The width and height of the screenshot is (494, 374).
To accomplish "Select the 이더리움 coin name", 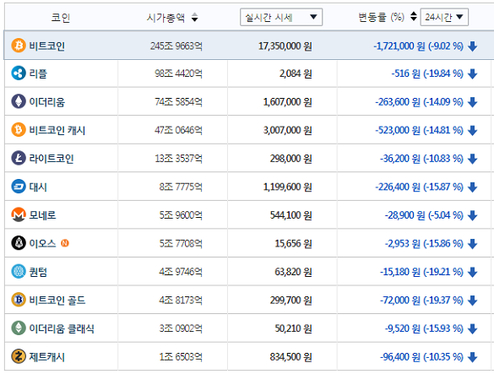I will pyautogui.click(x=47, y=102).
